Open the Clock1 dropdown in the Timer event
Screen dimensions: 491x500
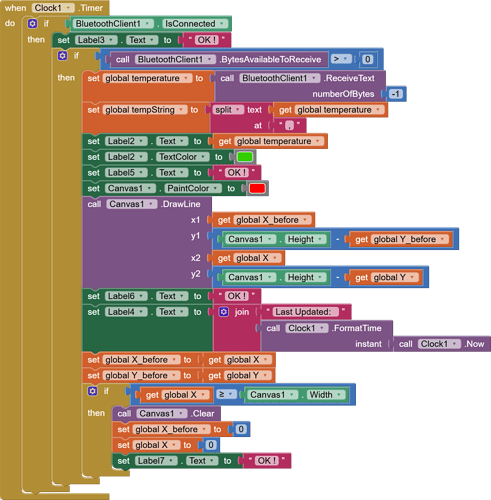[53, 8]
